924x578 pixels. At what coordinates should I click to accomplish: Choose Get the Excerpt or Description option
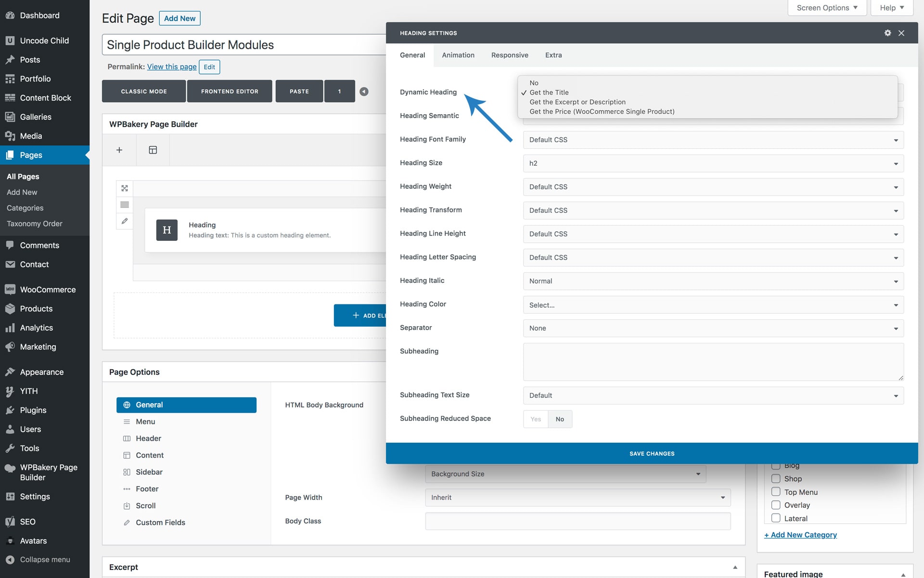pyautogui.click(x=577, y=102)
